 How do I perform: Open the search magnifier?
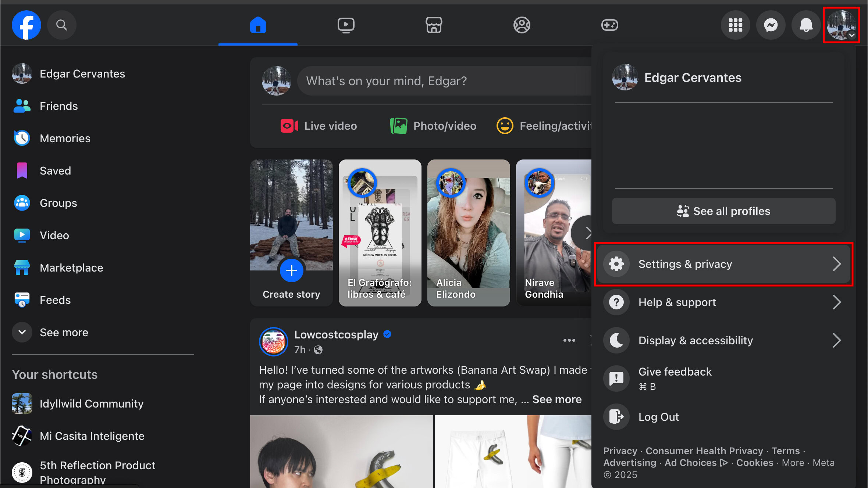[x=61, y=25]
